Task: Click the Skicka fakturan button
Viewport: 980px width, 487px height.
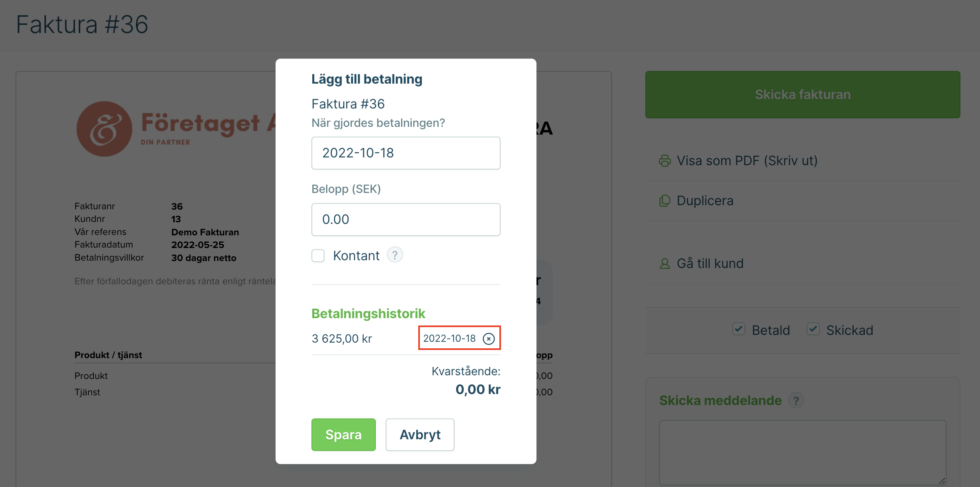Action: 802,95
